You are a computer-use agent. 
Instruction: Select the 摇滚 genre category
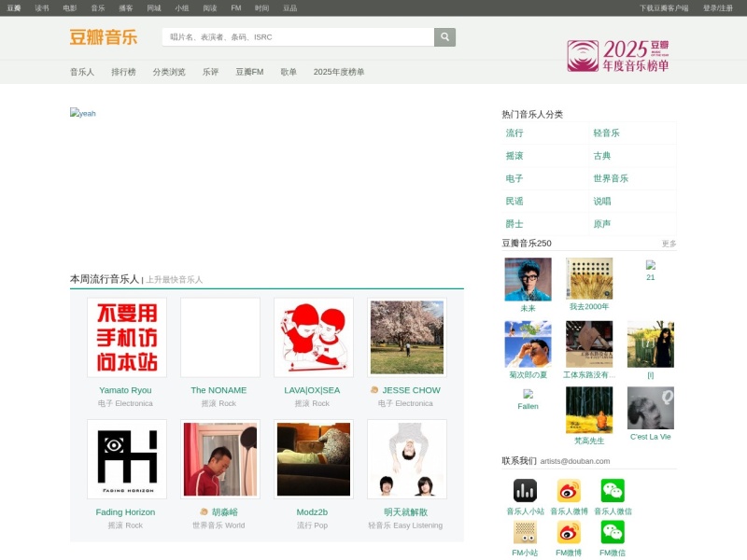pyautogui.click(x=514, y=156)
